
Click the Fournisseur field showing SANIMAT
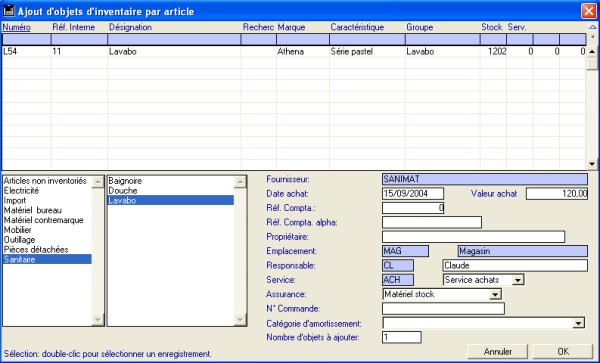(485, 179)
